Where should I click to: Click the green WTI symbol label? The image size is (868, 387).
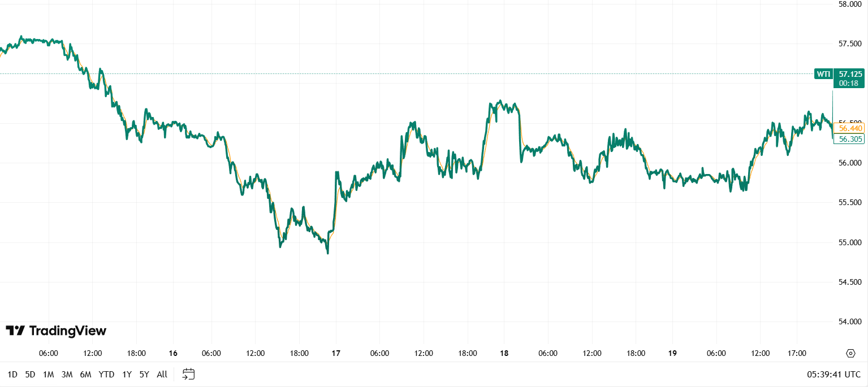click(x=823, y=74)
